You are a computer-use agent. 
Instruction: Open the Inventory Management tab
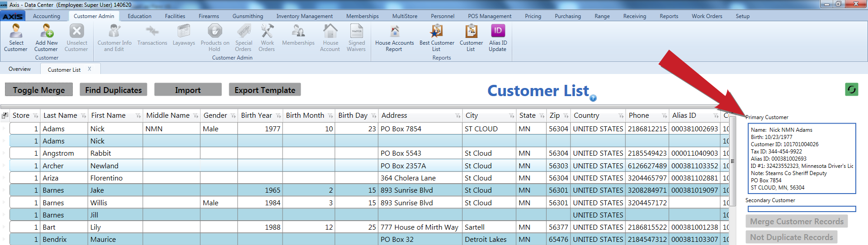pos(304,16)
